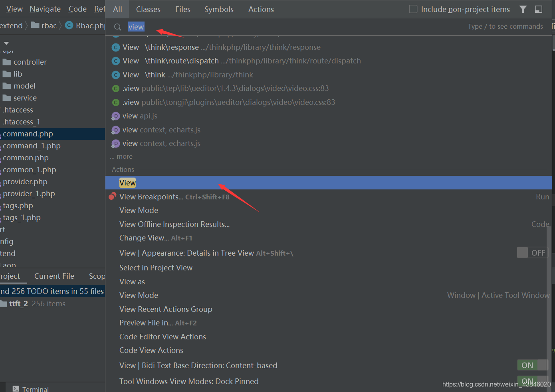Open Terminal tool window button
The width and height of the screenshot is (555, 392).
[x=31, y=389]
